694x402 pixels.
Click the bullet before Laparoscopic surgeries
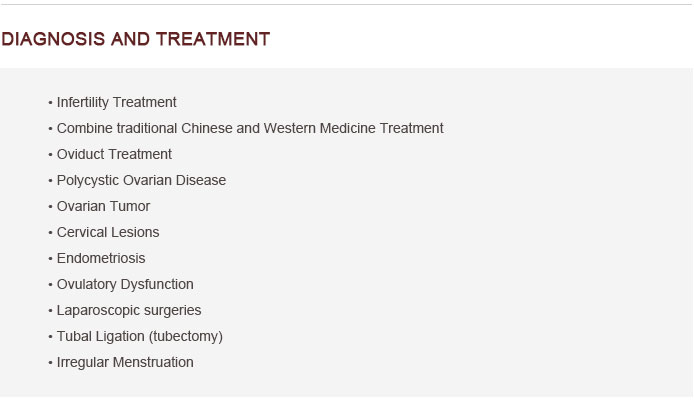(x=50, y=311)
